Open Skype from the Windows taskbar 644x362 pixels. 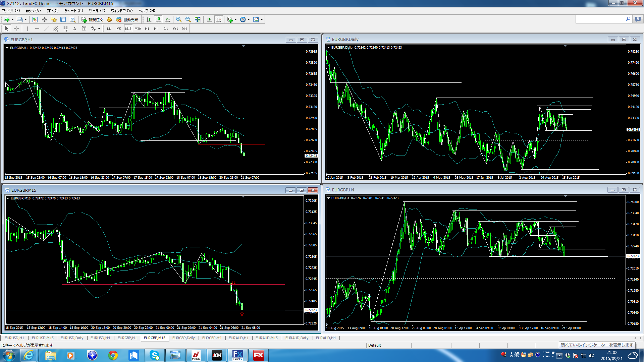pos(154,355)
